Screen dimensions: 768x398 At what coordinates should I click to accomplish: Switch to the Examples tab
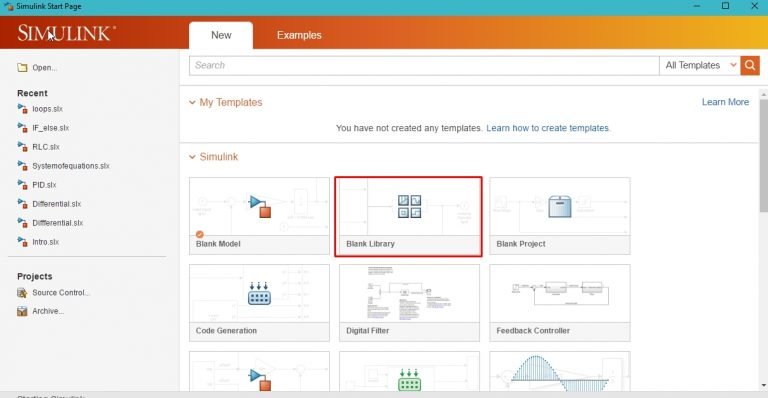click(x=299, y=35)
